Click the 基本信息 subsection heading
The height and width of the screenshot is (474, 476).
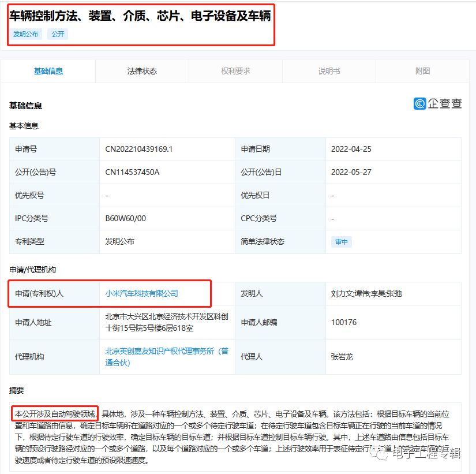[x=24, y=126]
